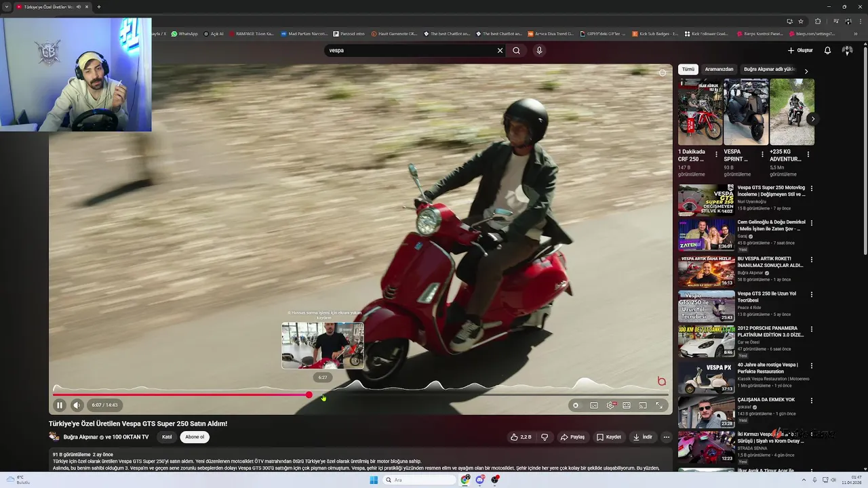Open options for +235 KG ADVENTUR short

click(x=808, y=155)
